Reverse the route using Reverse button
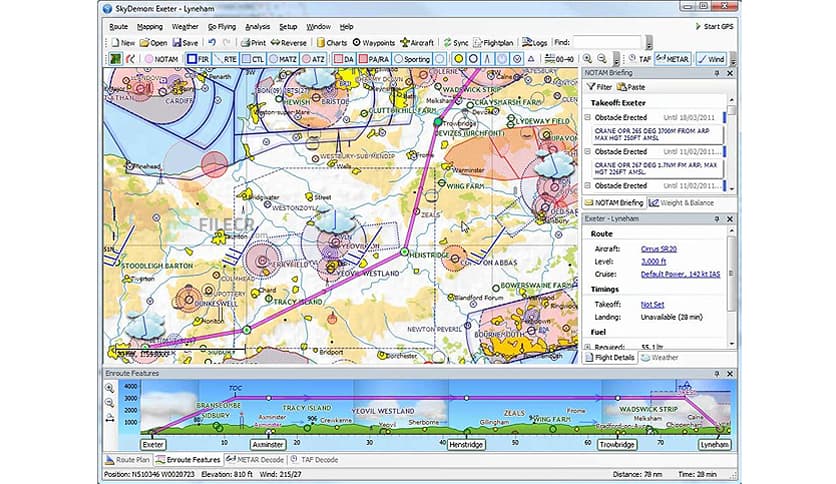Viewport: 836px width, 484px height. pos(288,43)
